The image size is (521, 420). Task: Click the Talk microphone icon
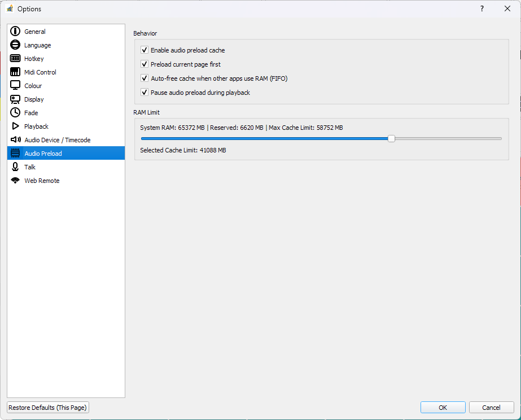[x=15, y=167]
